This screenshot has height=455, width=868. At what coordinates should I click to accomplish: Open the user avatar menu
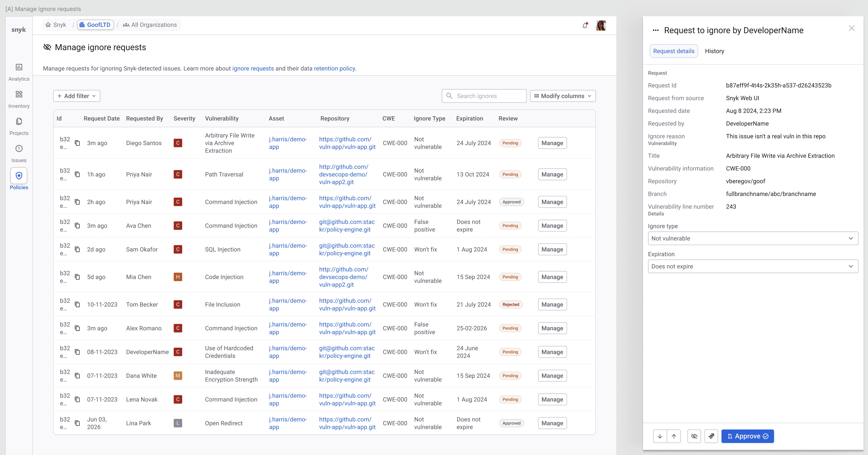(x=601, y=26)
